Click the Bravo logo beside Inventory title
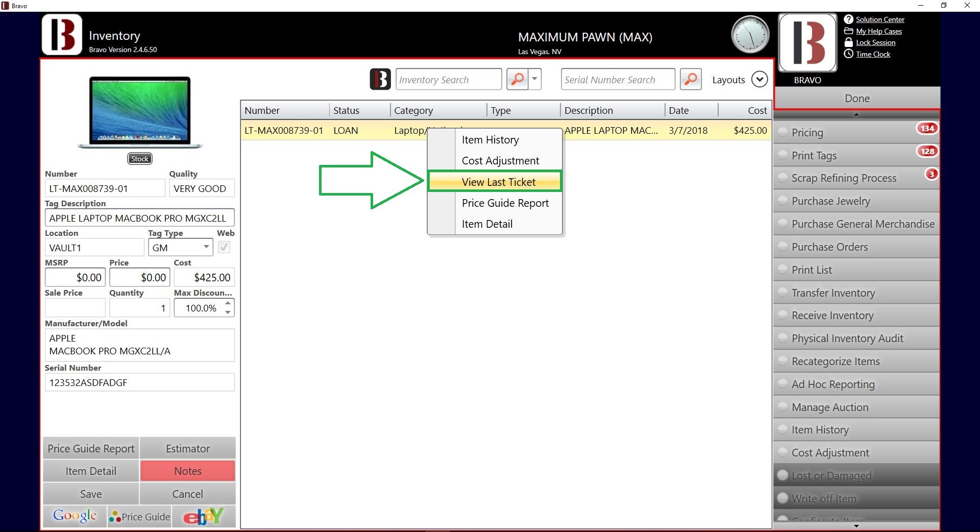This screenshot has width=980, height=532. 62,35
